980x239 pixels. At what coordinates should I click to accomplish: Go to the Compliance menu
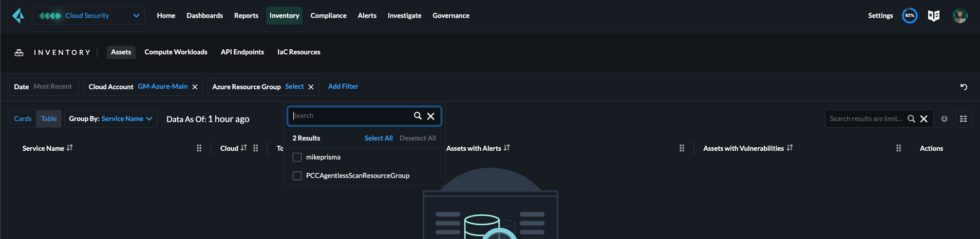328,16
